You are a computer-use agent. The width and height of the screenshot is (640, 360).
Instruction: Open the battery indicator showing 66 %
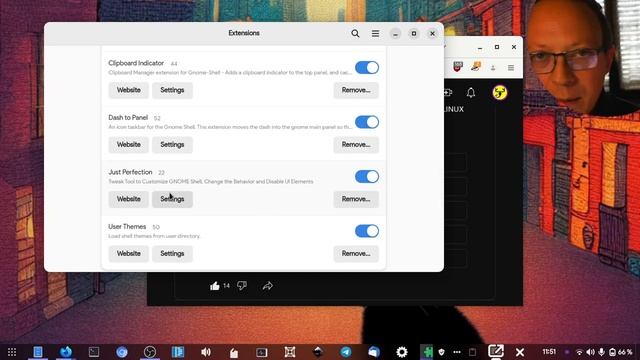[x=621, y=352]
